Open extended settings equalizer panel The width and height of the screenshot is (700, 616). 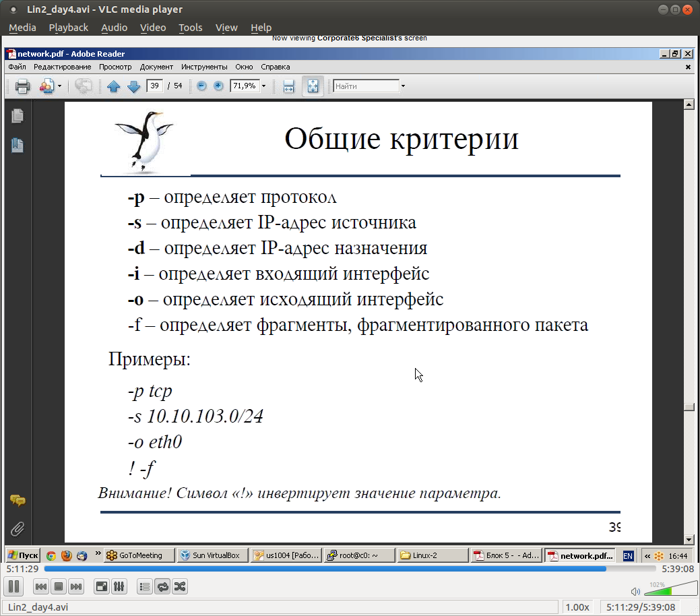(x=119, y=587)
